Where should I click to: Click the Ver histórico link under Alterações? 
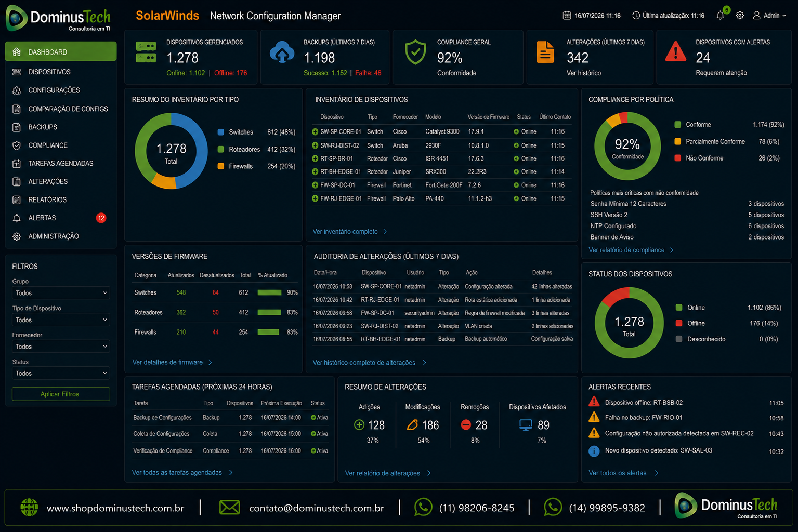pos(584,73)
